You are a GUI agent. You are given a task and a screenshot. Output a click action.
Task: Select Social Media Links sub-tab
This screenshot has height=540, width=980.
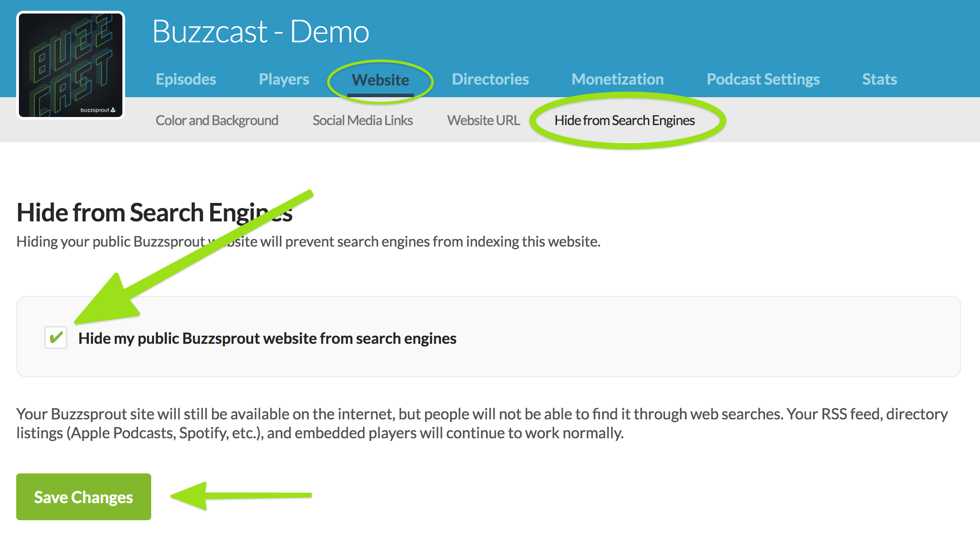pyautogui.click(x=362, y=120)
